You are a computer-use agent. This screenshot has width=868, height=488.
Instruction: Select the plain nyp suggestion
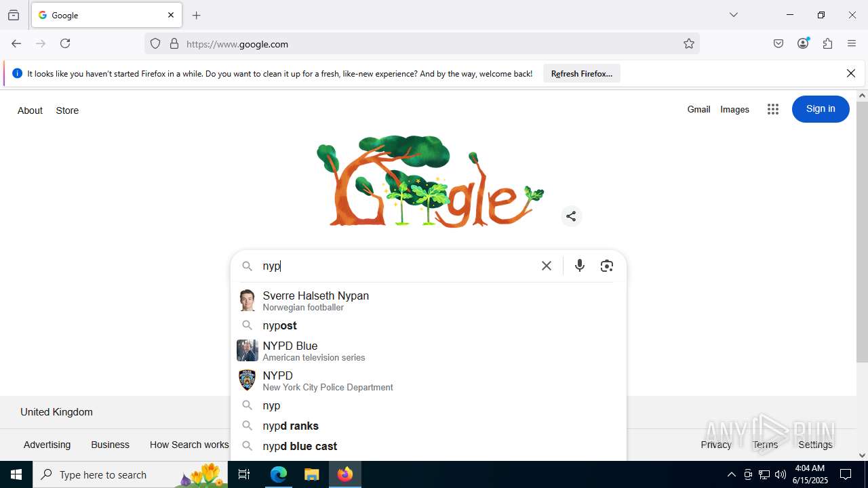(429, 405)
